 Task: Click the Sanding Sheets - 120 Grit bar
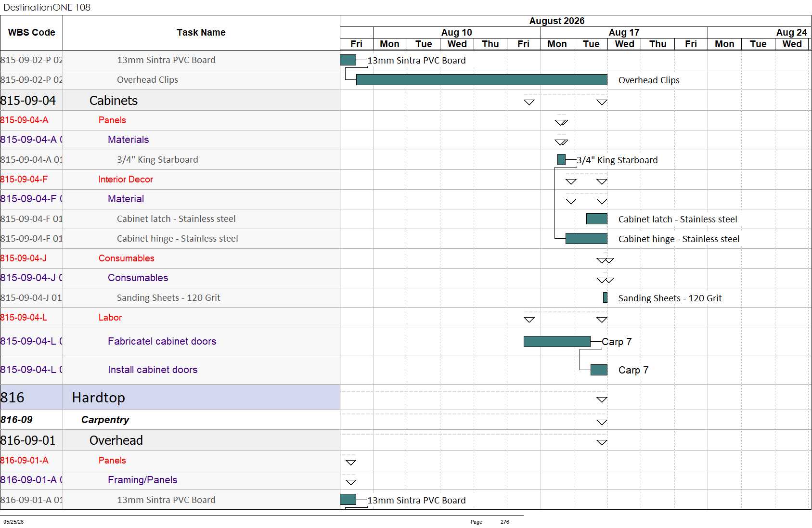pos(605,298)
